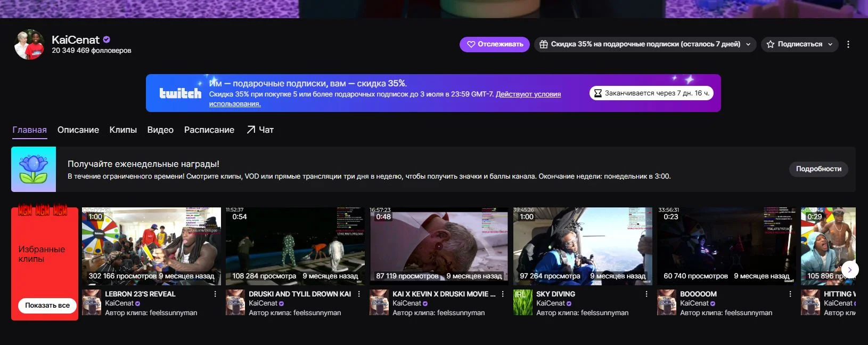This screenshot has height=345, width=868.
Task: Click category icon under BOOOOOM clip
Action: click(x=667, y=302)
